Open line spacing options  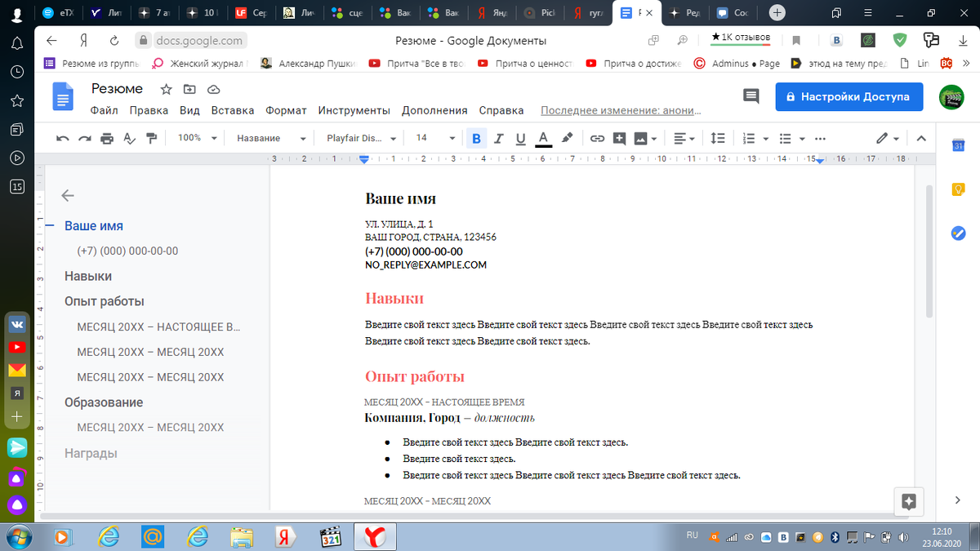[x=717, y=139]
